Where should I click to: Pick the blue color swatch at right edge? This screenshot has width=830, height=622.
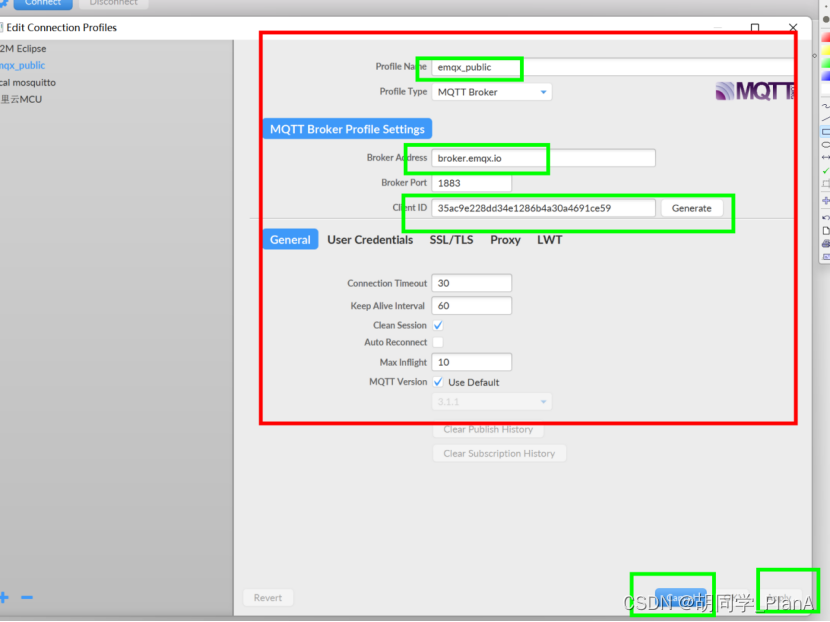coord(826,76)
